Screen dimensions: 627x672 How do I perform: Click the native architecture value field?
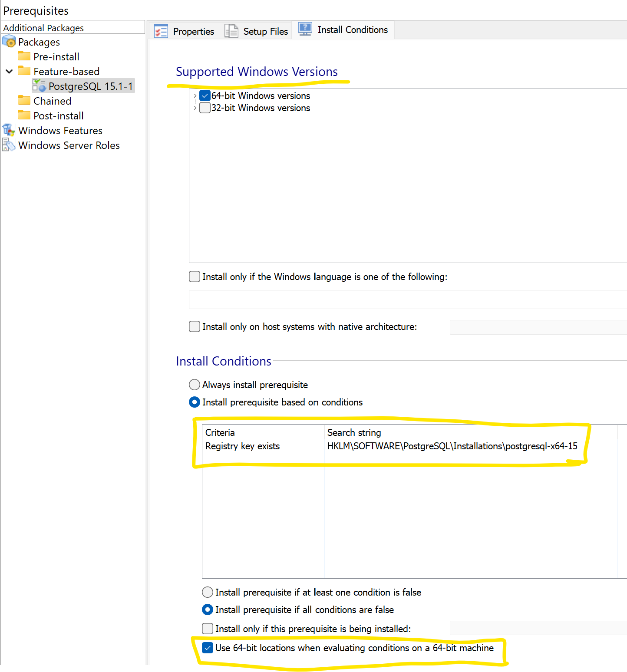tap(538, 327)
